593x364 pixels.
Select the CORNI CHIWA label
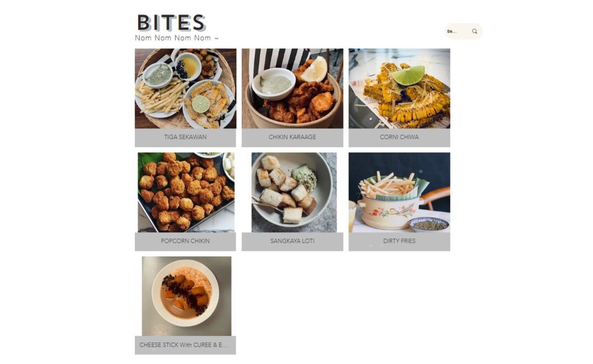(x=399, y=137)
